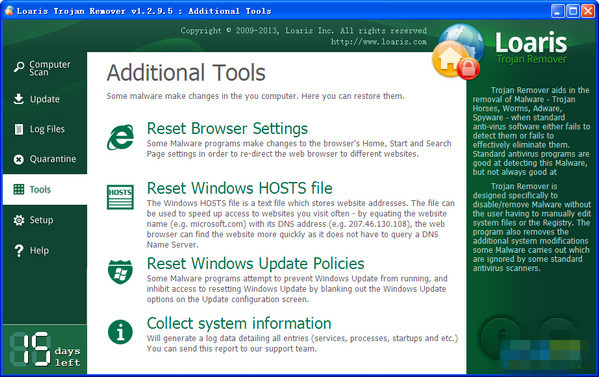Click the Additional Tools heading
This screenshot has height=377, width=599.
186,73
